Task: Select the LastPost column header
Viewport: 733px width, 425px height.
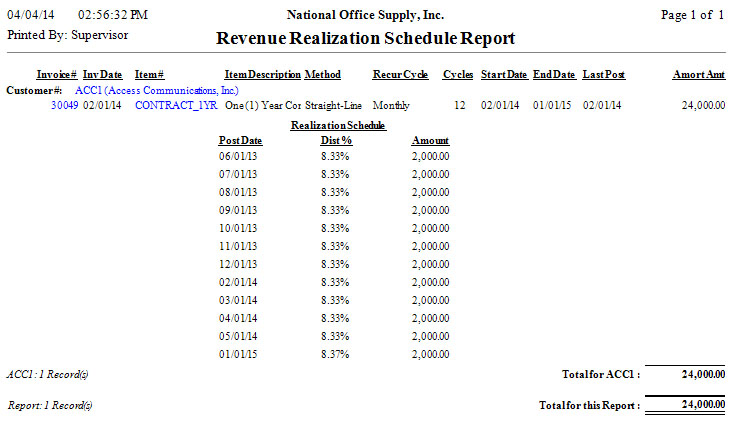Action: [604, 75]
